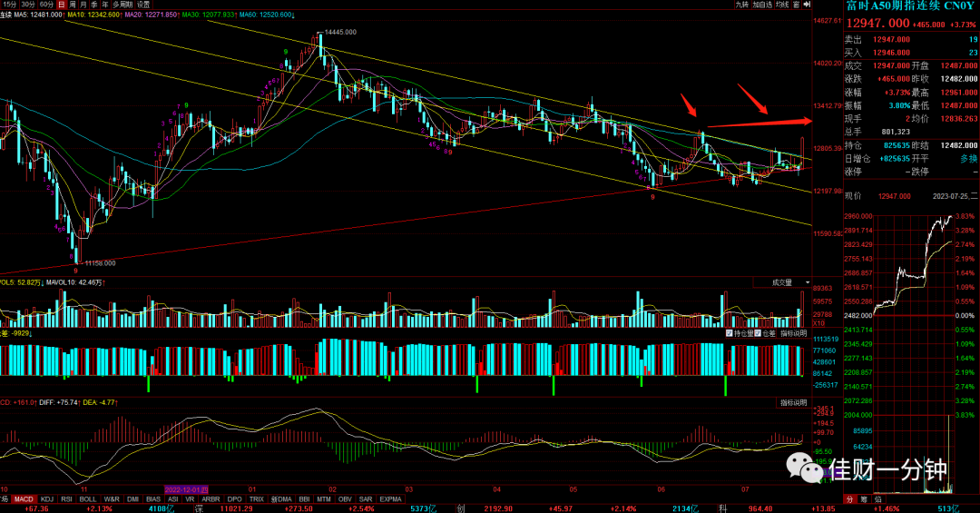Collapse side panel with arrow icon
This screenshot has width=980, height=513.
point(807,5)
